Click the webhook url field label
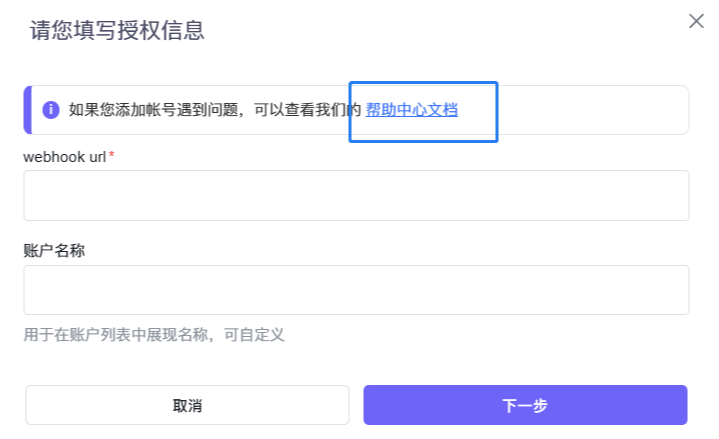 (64, 156)
